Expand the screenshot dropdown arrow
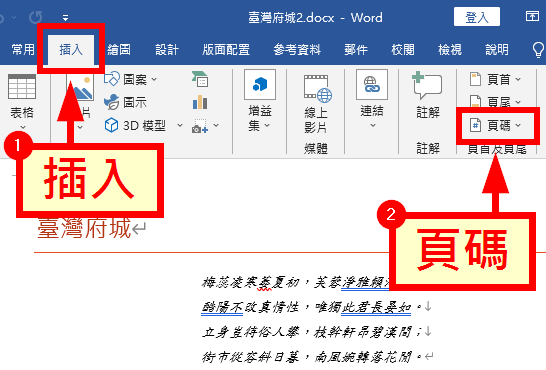The height and width of the screenshot is (370, 546). [x=216, y=125]
